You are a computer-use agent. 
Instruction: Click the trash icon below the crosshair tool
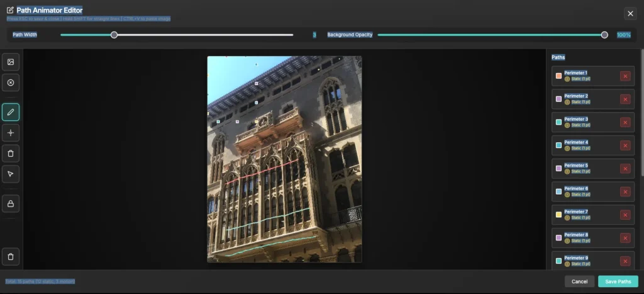pyautogui.click(x=11, y=153)
